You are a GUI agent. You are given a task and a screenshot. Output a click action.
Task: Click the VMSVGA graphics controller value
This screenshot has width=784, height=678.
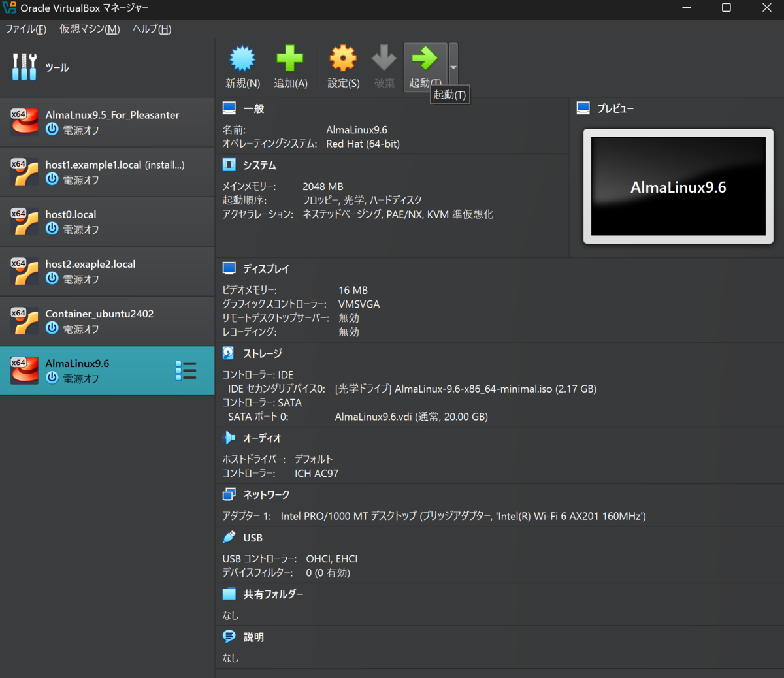(359, 304)
